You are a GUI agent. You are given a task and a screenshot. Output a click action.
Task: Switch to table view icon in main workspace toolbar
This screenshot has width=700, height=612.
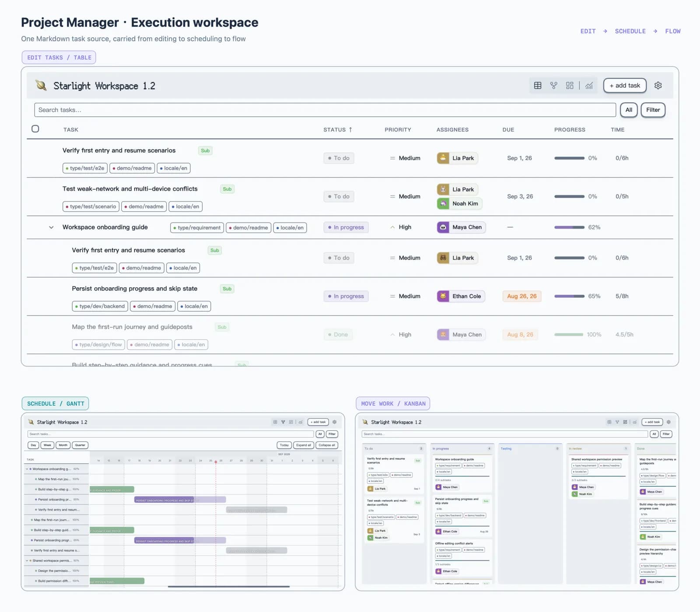point(538,86)
